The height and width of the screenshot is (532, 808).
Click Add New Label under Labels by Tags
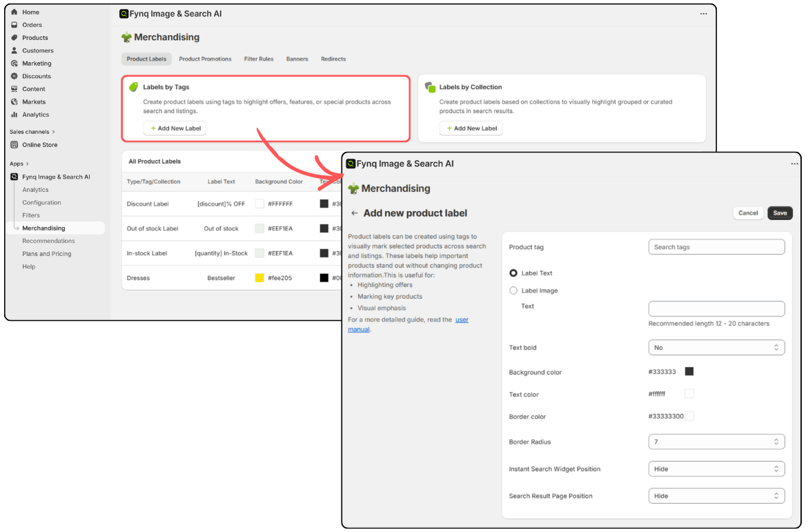(x=175, y=128)
